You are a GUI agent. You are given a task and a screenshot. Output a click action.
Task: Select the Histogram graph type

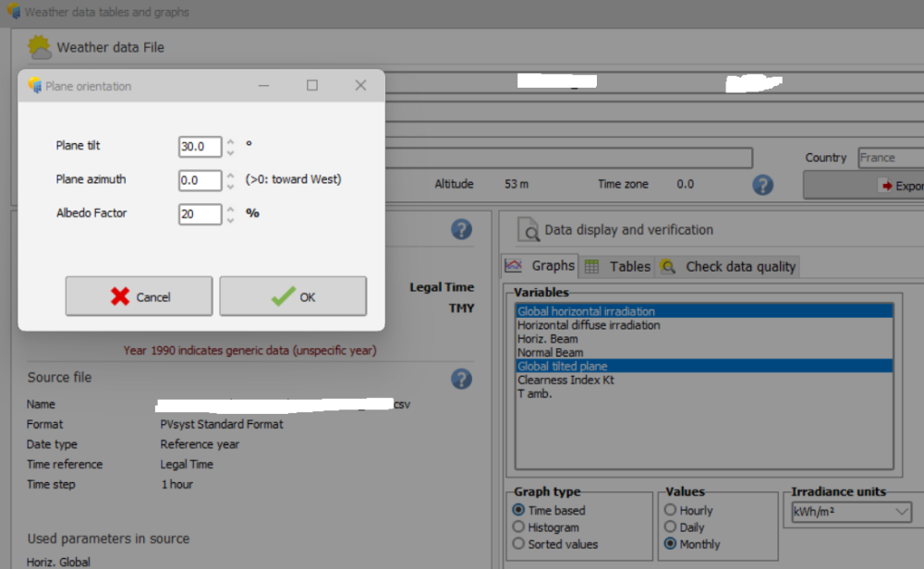(x=518, y=527)
